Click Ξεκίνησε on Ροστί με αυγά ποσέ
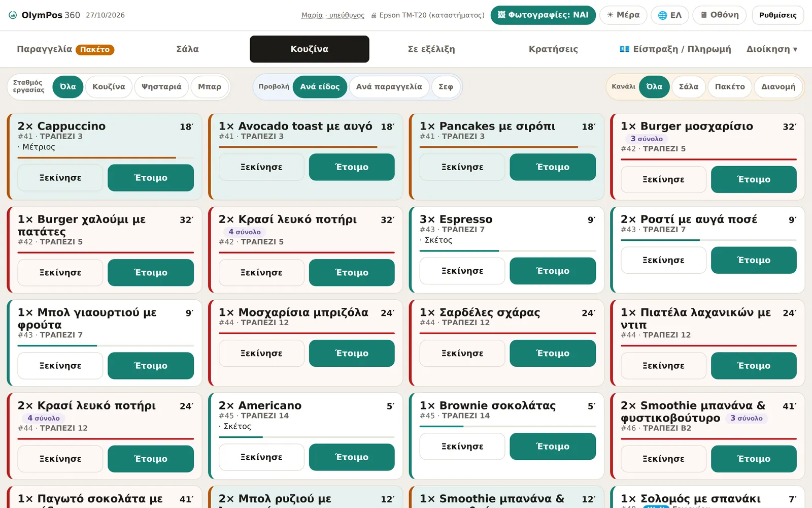Viewport: 812px width, 508px height. tap(663, 260)
